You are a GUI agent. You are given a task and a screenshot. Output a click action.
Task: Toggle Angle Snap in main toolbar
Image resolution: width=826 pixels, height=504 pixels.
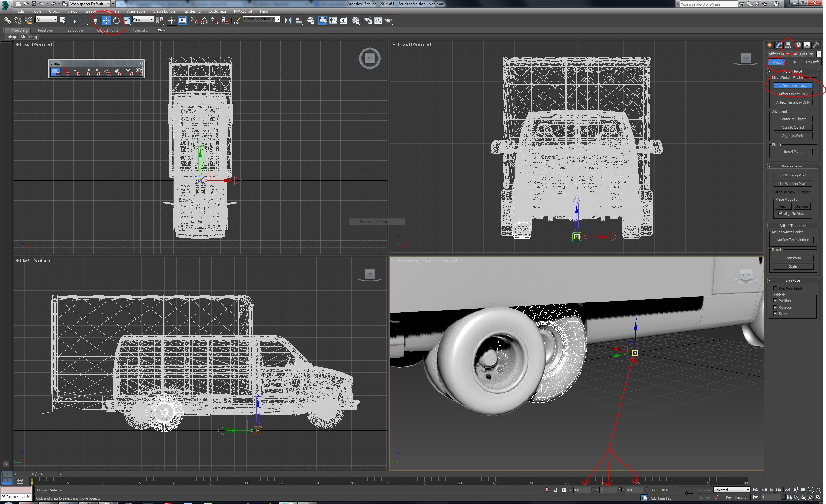[205, 21]
